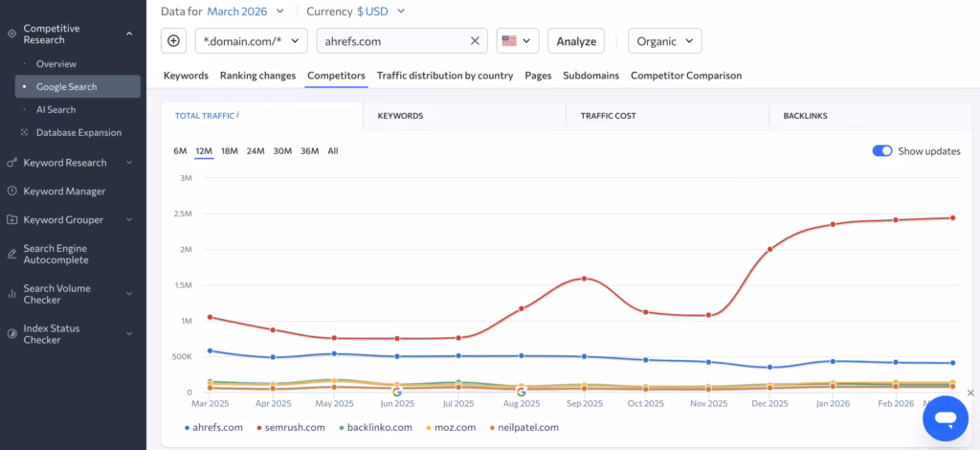
Task: Open the $ USD currency dropdown
Action: [x=381, y=11]
